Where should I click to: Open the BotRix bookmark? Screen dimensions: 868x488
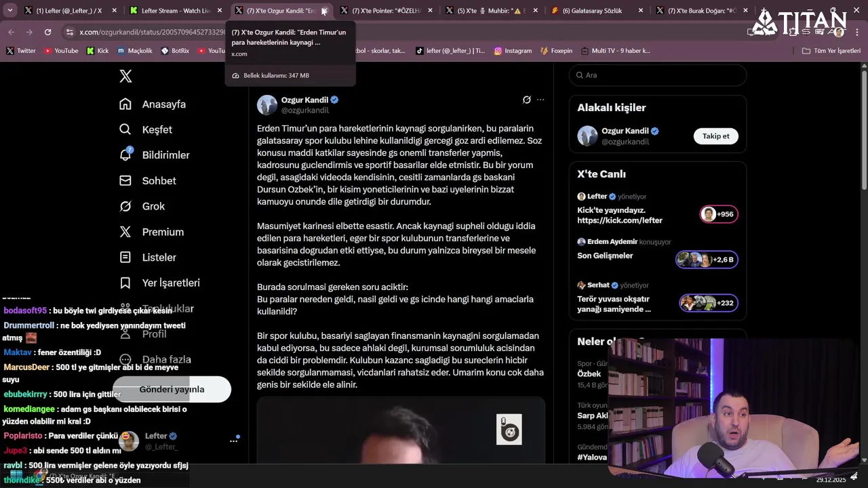pyautogui.click(x=175, y=51)
